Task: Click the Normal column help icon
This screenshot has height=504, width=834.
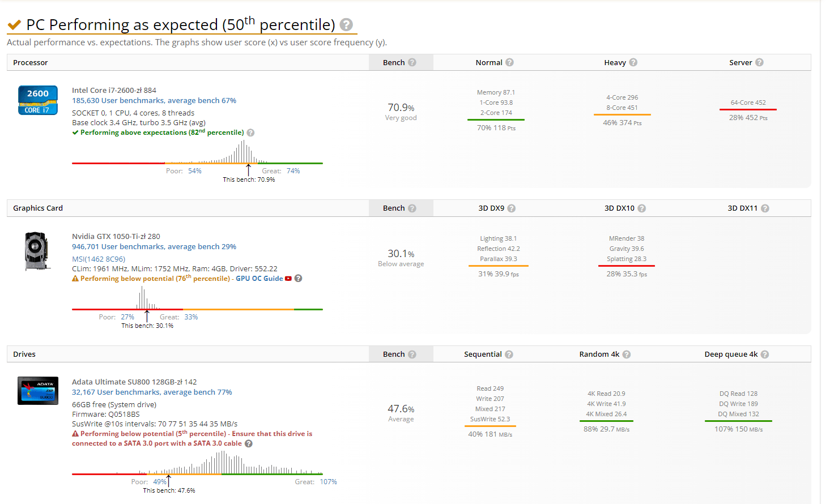Action: pos(509,62)
